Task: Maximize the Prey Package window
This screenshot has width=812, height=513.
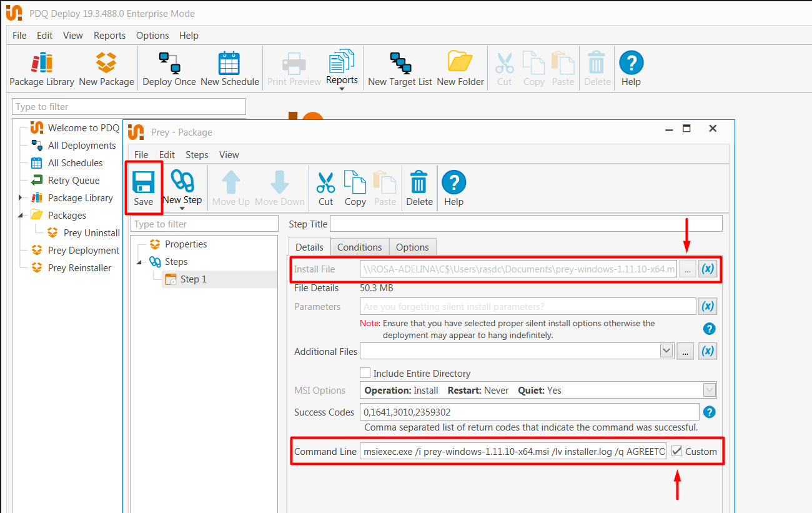Action: [686, 129]
